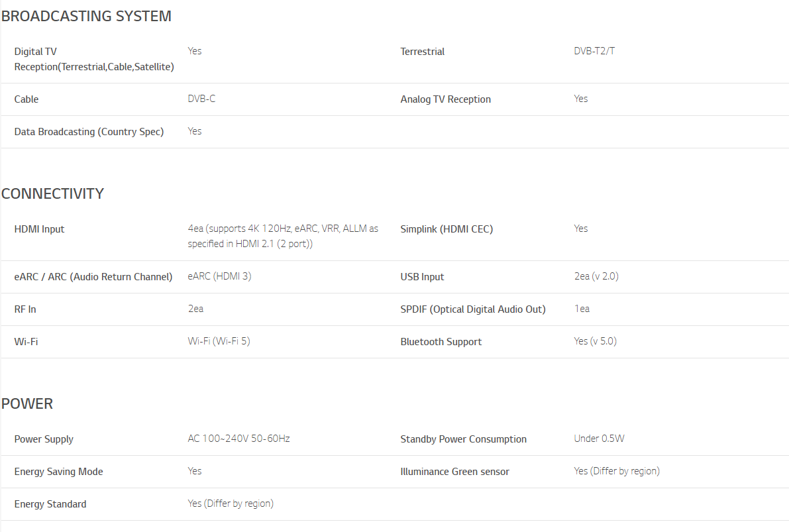Select the value 'Yes (v 5.0)'
Viewport: 789px width, 532px height.
[596, 341]
